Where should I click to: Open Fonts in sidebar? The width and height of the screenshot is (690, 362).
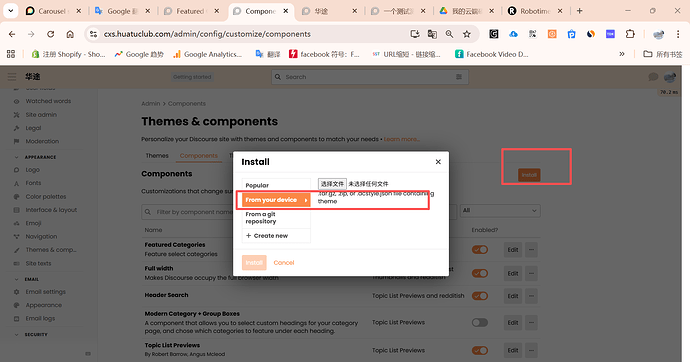point(33,183)
